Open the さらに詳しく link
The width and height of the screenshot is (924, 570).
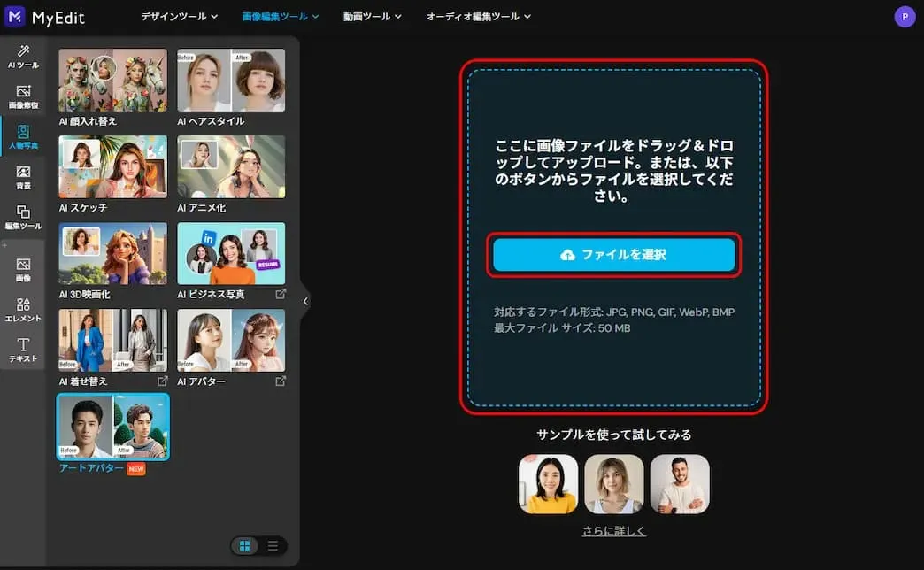point(613,531)
